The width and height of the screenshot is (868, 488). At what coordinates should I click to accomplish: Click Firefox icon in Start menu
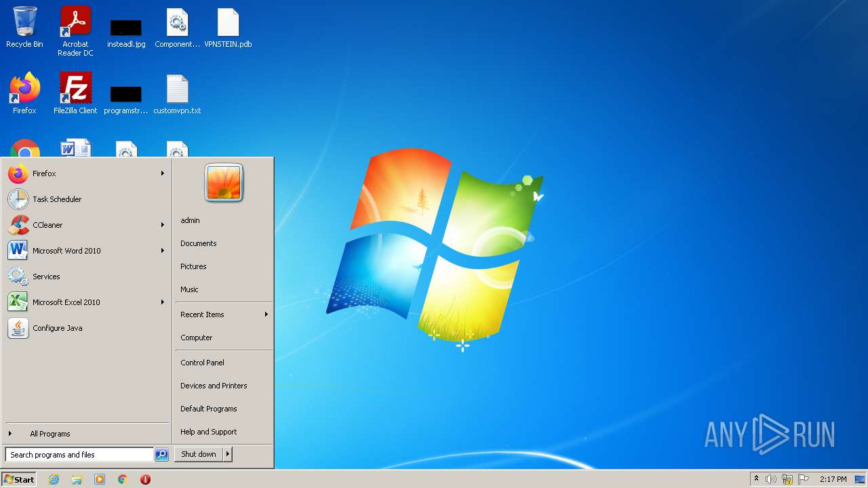pyautogui.click(x=18, y=174)
